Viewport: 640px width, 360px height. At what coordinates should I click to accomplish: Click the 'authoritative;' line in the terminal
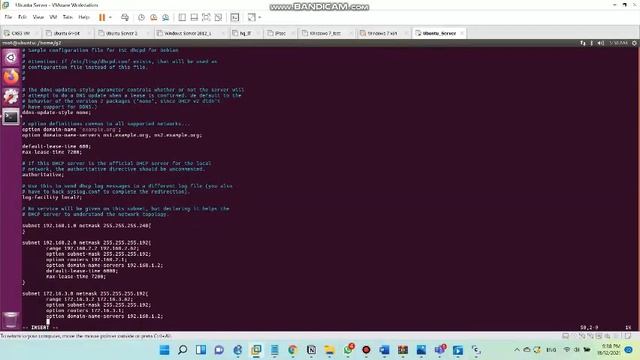point(43,174)
